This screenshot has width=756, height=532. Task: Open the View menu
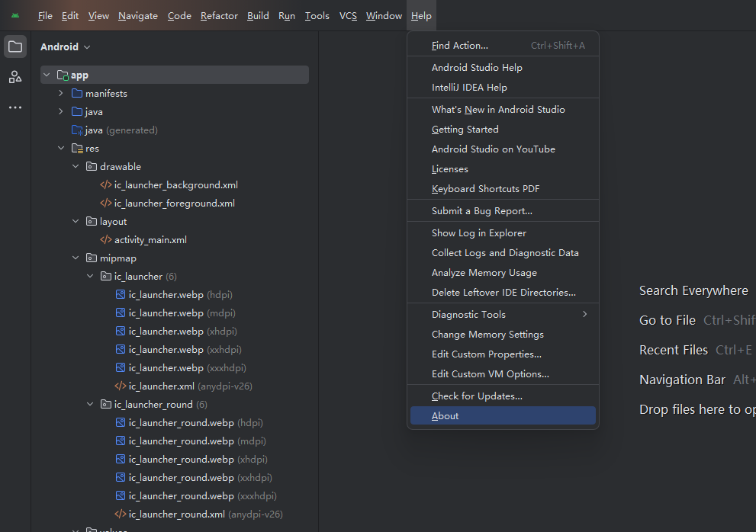99,16
